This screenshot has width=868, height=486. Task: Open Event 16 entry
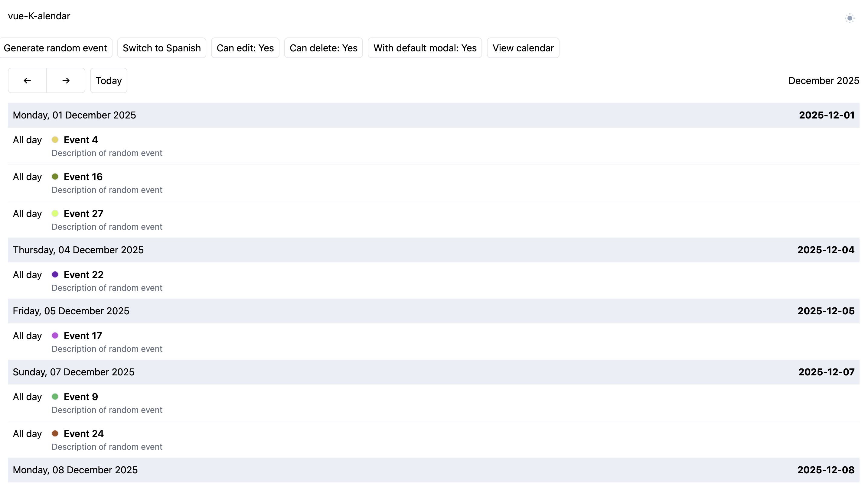tap(83, 177)
